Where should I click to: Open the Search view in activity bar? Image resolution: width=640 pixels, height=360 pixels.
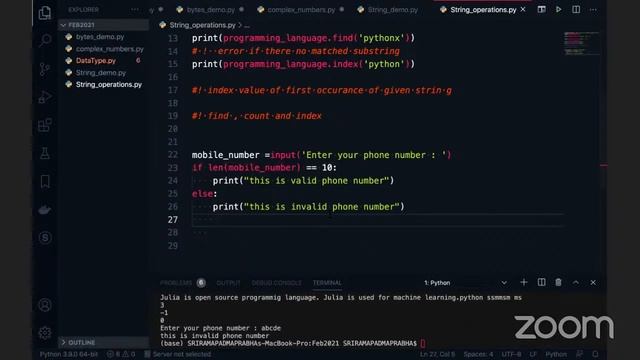(45, 40)
